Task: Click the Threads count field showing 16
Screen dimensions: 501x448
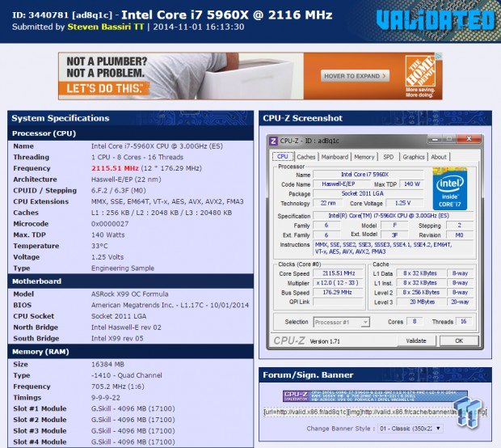Action: pyautogui.click(x=464, y=321)
